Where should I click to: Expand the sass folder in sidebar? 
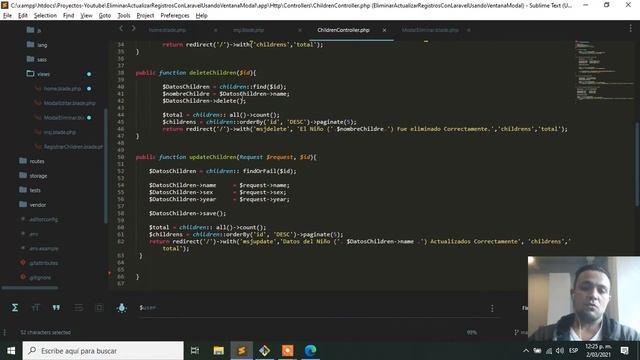coord(37,59)
